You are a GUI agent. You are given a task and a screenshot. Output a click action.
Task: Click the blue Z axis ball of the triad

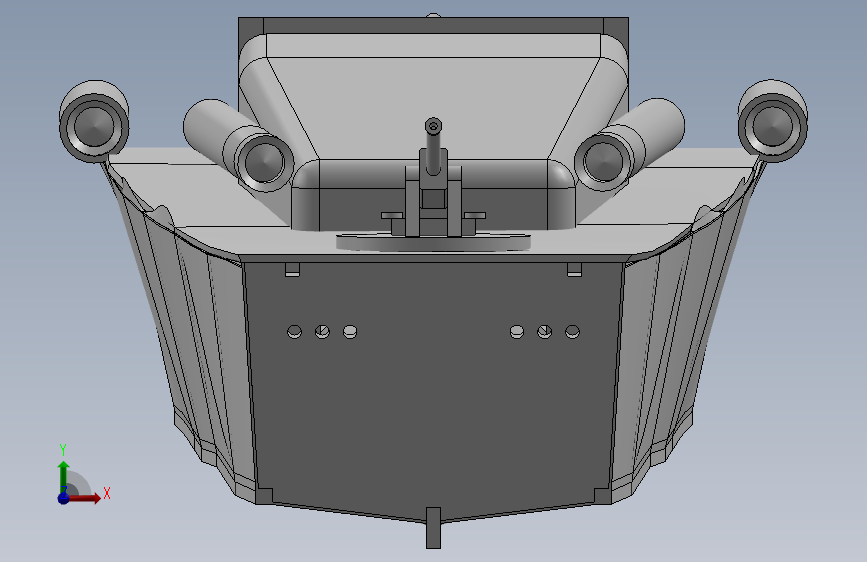coord(64,498)
